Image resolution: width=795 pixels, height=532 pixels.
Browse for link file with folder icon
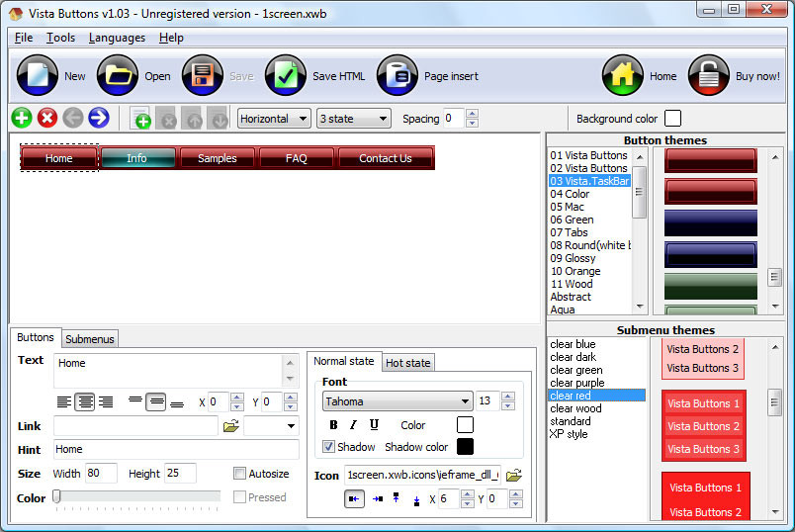coord(231,426)
